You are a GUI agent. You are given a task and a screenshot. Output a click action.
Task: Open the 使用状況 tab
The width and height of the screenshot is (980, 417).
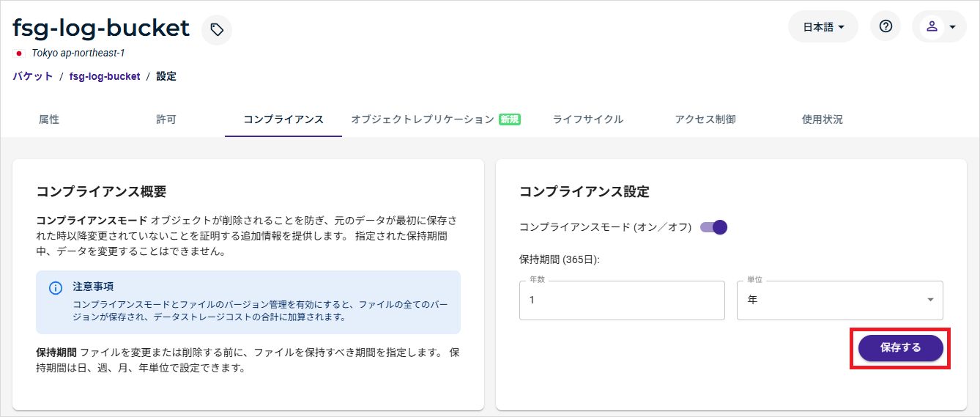823,119
